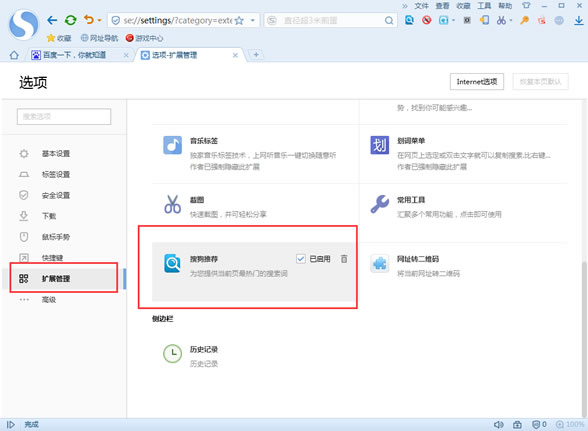Delete 搜狗推荐 with the trash icon

pyautogui.click(x=344, y=258)
